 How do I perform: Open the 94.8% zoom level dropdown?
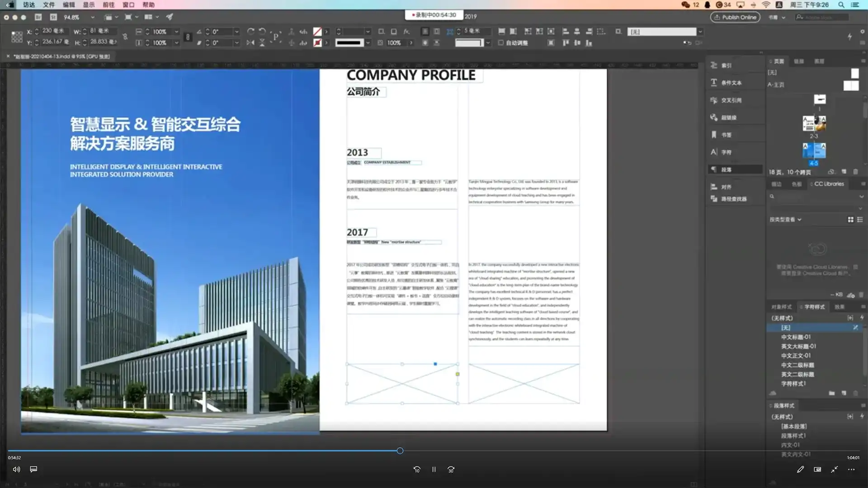[x=93, y=17]
